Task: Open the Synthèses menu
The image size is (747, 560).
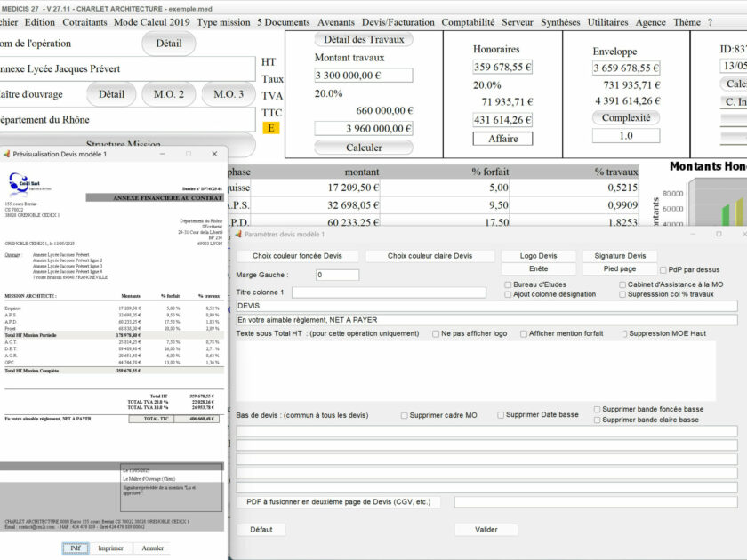Action: click(x=560, y=22)
